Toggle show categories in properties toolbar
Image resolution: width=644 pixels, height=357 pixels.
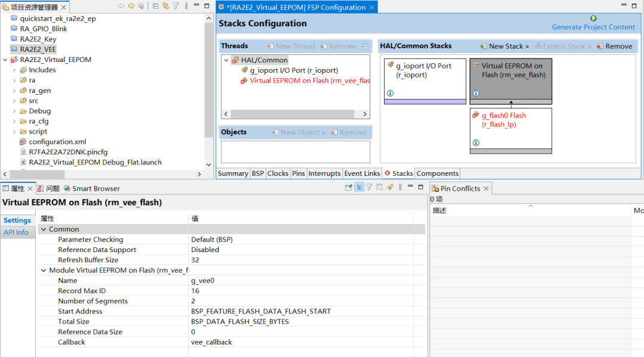tap(359, 187)
